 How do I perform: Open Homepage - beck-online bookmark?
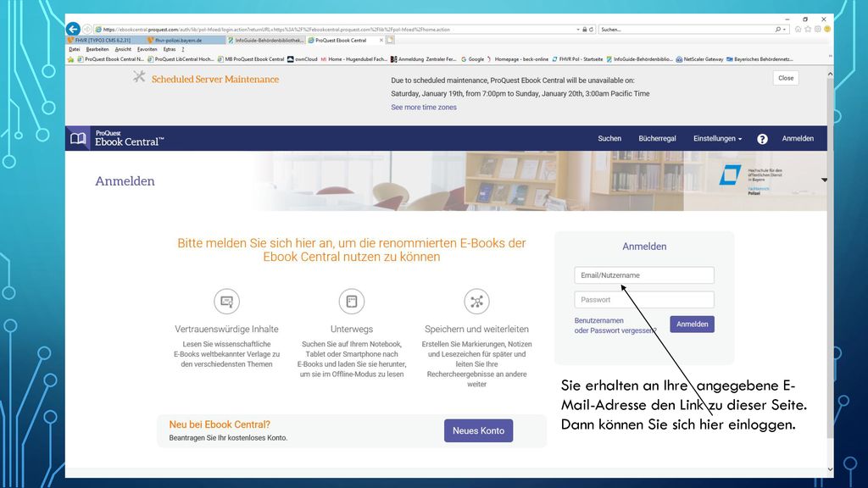(x=518, y=59)
